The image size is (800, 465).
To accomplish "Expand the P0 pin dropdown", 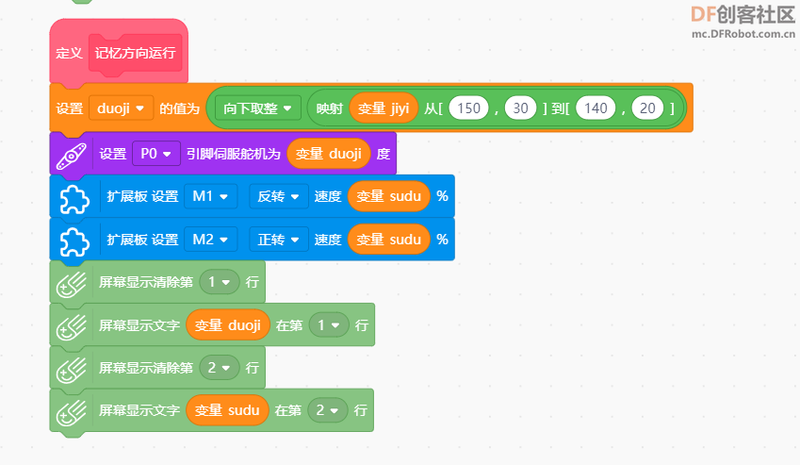I will (x=155, y=154).
